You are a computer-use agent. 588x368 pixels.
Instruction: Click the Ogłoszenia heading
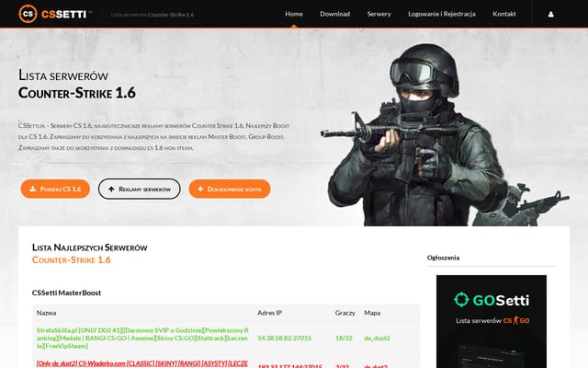click(443, 258)
